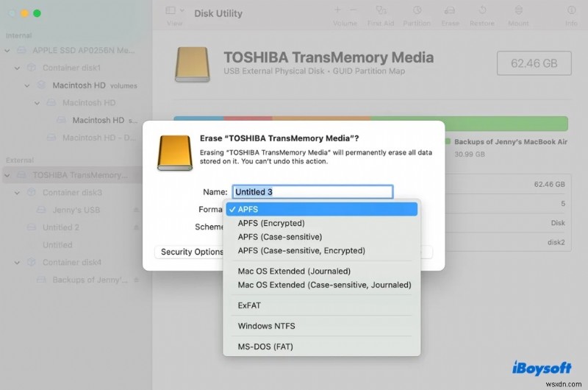Click the Mount toolbar icon
Image resolution: width=588 pixels, height=390 pixels.
click(x=519, y=10)
